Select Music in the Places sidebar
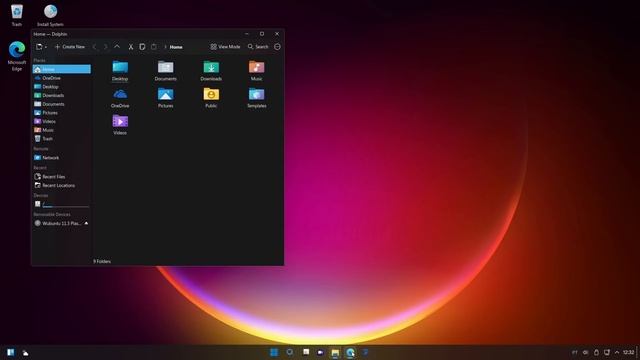640x360 pixels. point(62,130)
